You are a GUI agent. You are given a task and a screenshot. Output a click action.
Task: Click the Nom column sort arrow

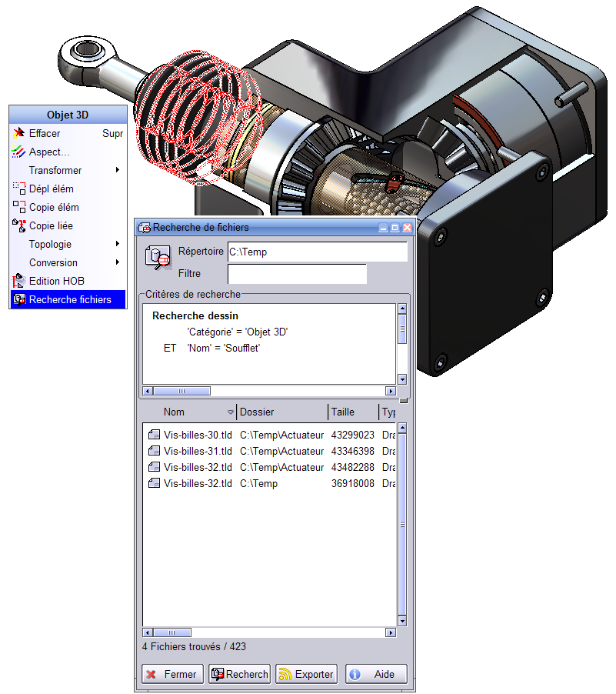pyautogui.click(x=230, y=412)
